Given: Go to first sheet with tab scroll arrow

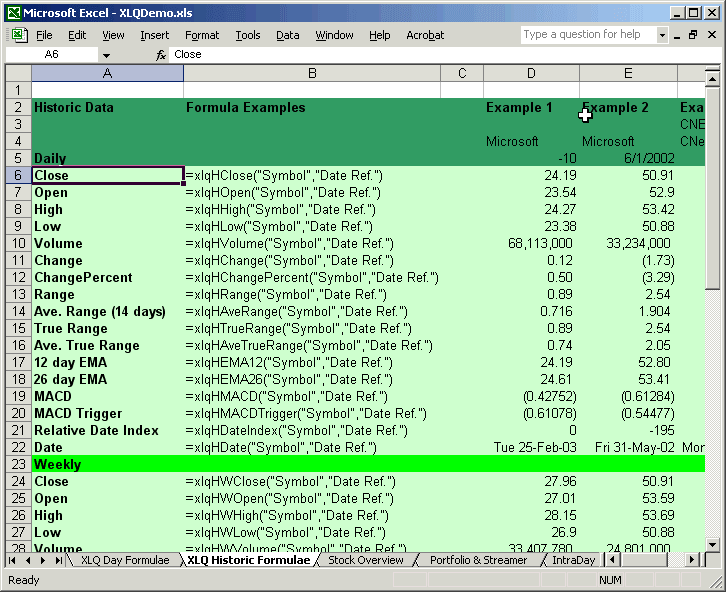Looking at the screenshot, I should click(x=14, y=561).
